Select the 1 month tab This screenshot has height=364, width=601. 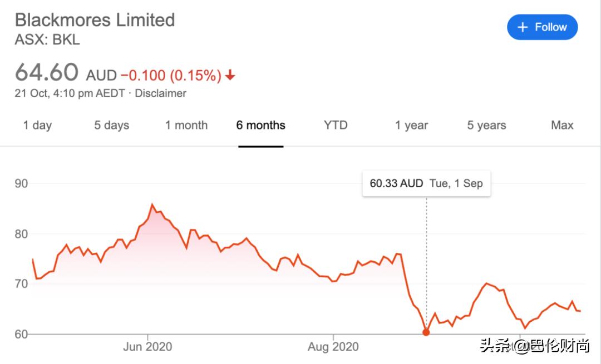186,125
